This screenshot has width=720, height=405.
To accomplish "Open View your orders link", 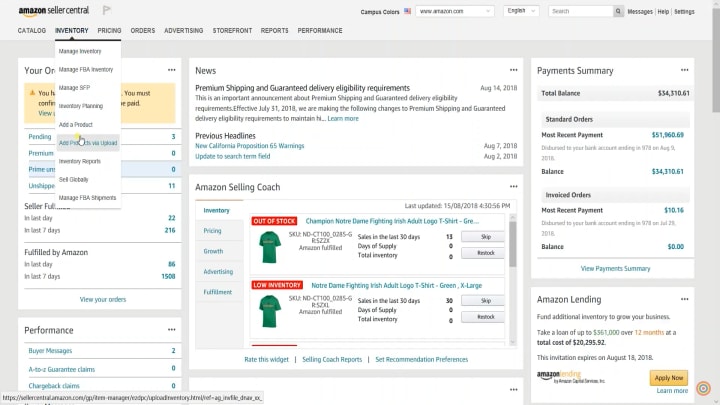I will coord(103,299).
